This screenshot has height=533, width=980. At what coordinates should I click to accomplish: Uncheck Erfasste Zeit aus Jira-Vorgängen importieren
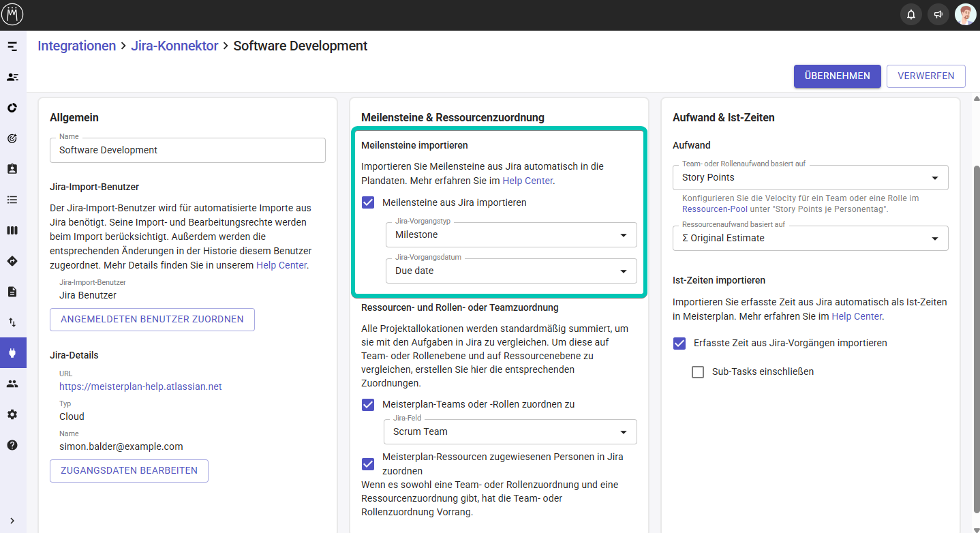click(x=679, y=343)
